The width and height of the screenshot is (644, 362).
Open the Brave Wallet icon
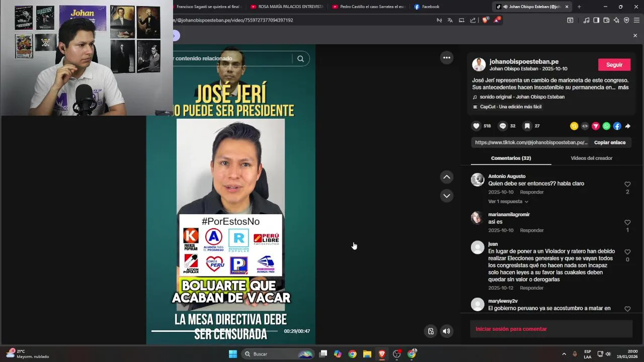click(606, 20)
